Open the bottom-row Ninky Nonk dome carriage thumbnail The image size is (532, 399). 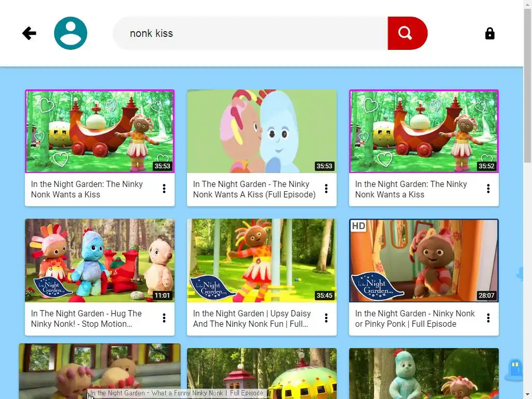tap(262, 374)
